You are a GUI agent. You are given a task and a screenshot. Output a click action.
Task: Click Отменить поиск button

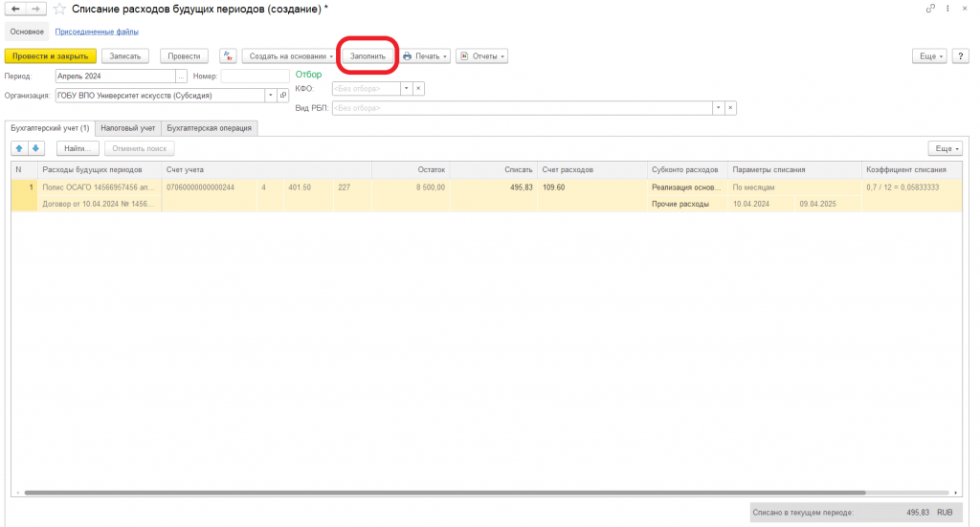click(x=140, y=148)
